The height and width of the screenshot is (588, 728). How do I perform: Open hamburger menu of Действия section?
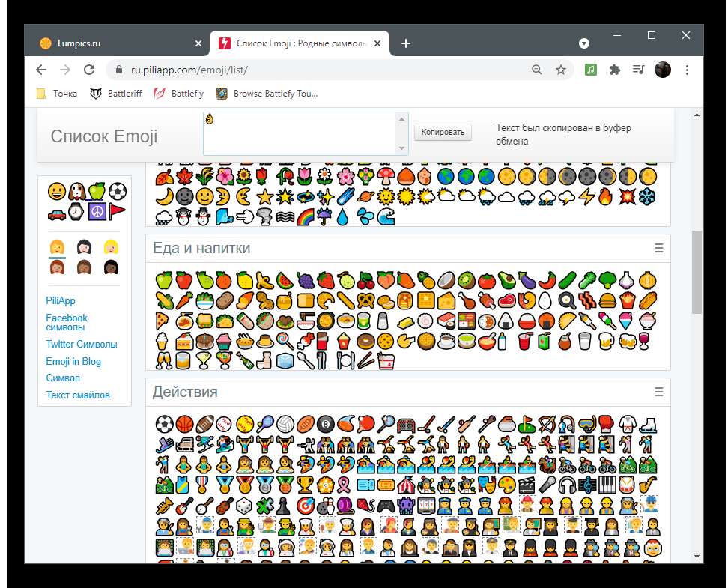click(658, 392)
